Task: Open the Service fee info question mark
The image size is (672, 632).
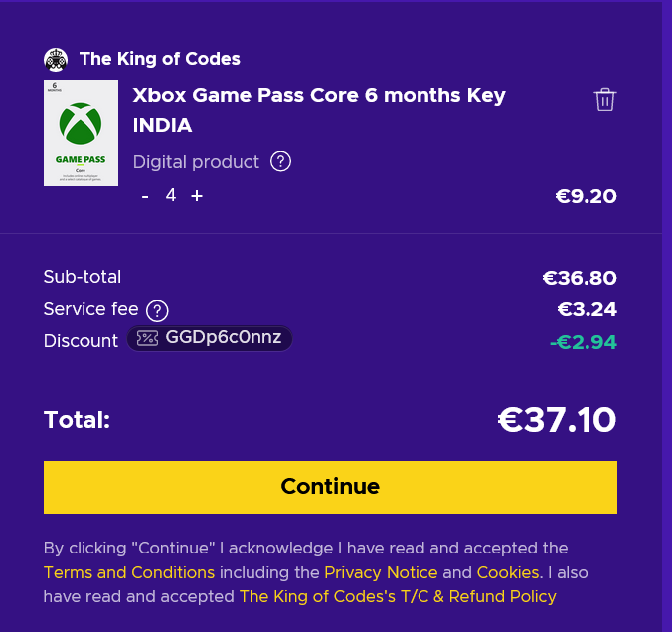Action: [157, 311]
